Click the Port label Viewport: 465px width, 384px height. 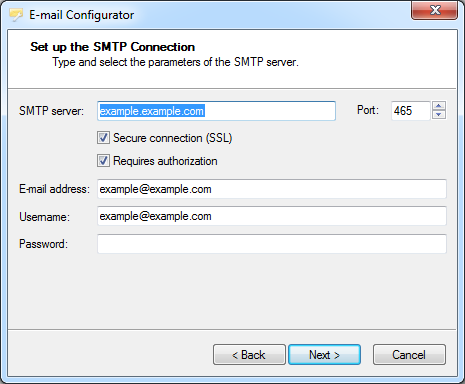(x=368, y=110)
